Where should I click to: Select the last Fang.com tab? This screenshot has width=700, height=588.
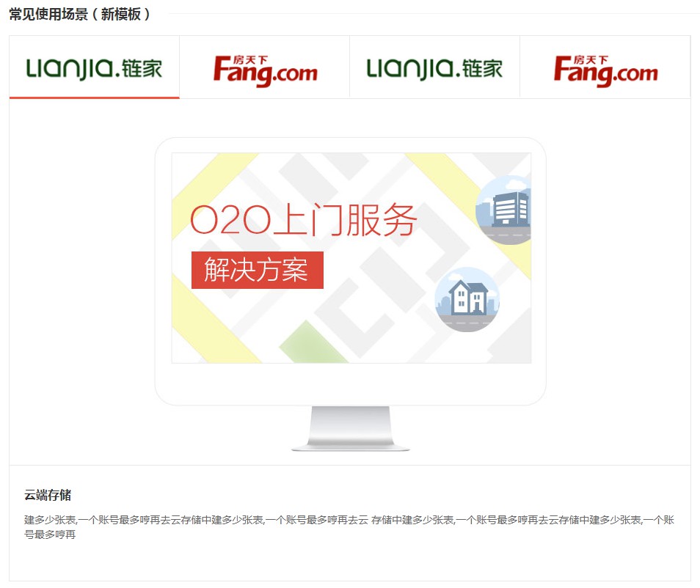pos(605,67)
